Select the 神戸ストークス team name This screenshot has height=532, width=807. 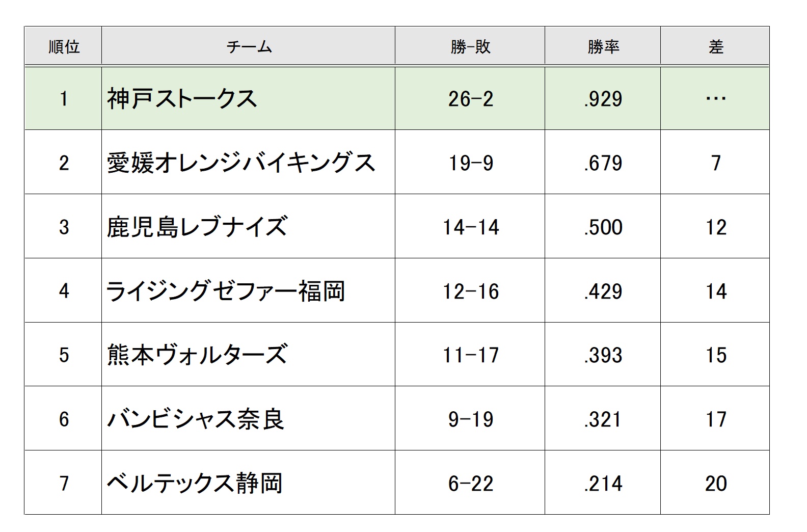click(182, 98)
